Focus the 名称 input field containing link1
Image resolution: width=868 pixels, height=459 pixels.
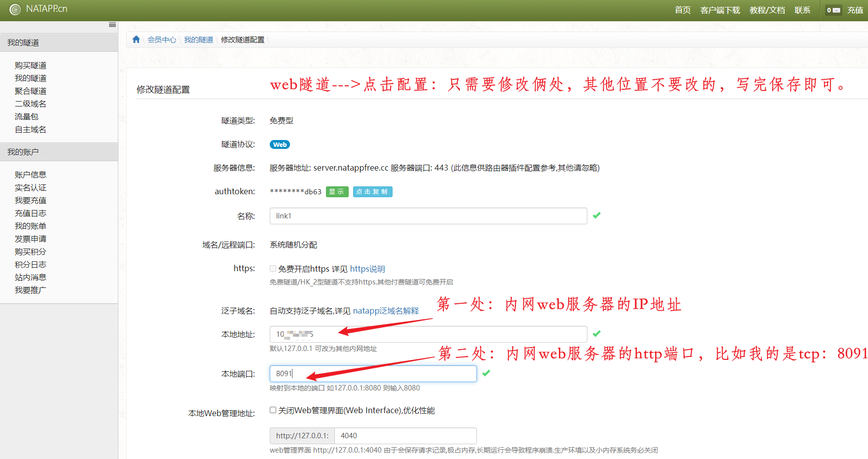(428, 216)
